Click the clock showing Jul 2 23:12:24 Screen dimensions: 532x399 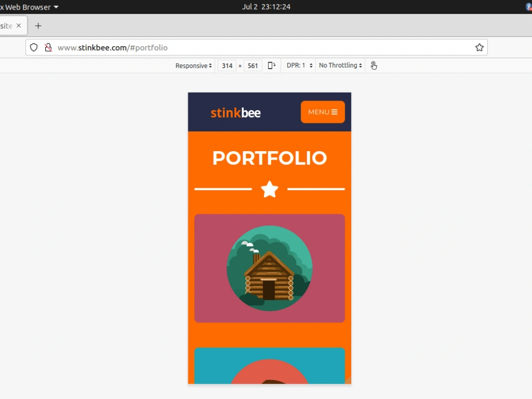(x=266, y=7)
